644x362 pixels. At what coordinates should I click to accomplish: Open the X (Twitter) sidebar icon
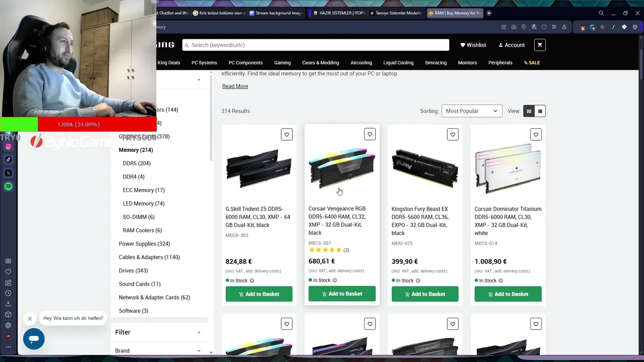tap(8, 173)
